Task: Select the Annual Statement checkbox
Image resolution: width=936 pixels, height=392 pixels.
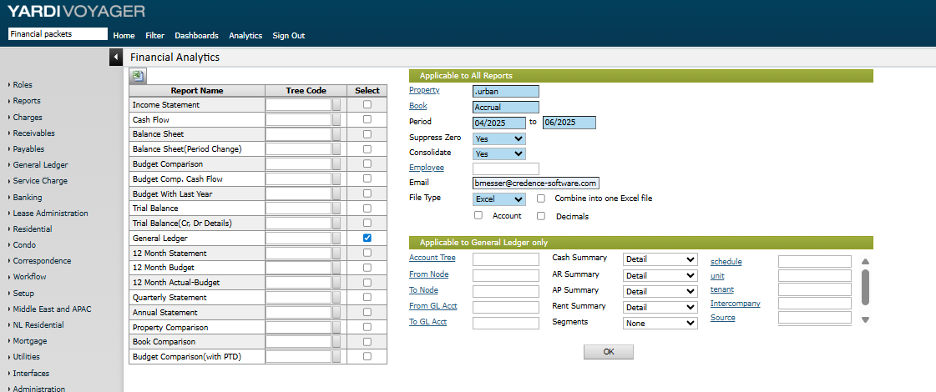Action: tap(367, 312)
